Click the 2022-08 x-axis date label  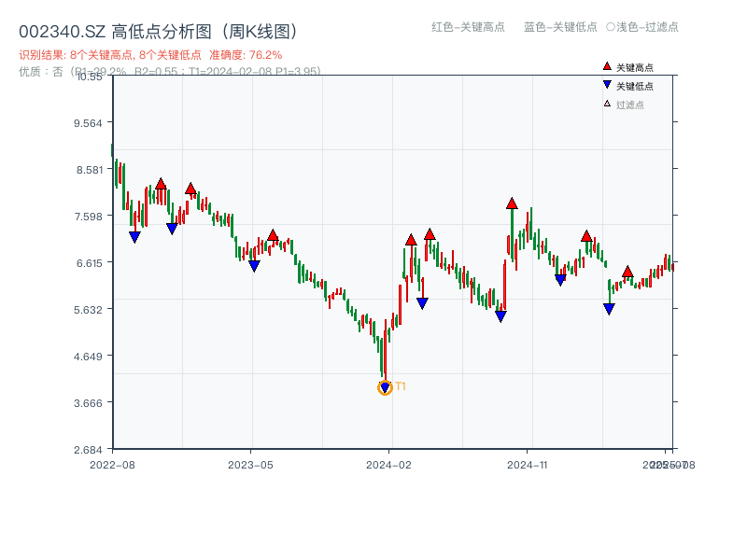pyautogui.click(x=112, y=464)
